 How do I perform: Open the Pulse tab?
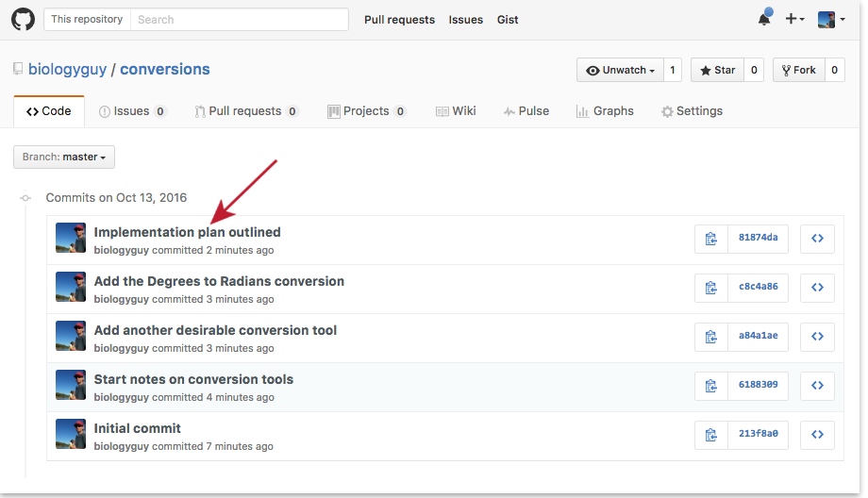pyautogui.click(x=526, y=111)
